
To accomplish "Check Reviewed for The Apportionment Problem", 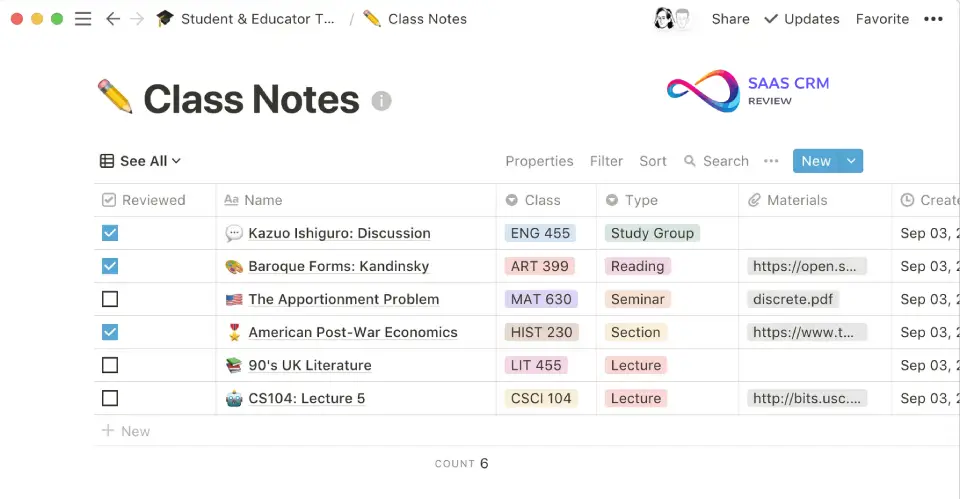I will 110,299.
